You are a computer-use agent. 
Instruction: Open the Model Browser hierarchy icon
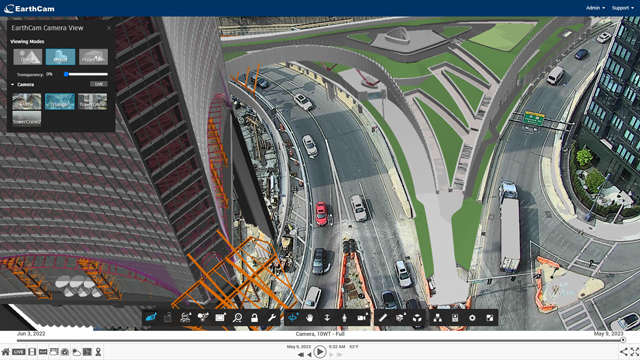point(438,318)
